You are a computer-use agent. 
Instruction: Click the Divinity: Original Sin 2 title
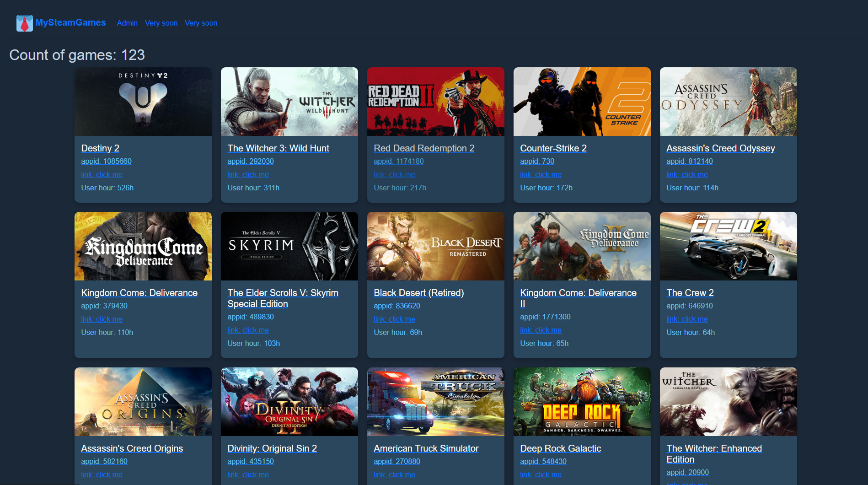[272, 448]
